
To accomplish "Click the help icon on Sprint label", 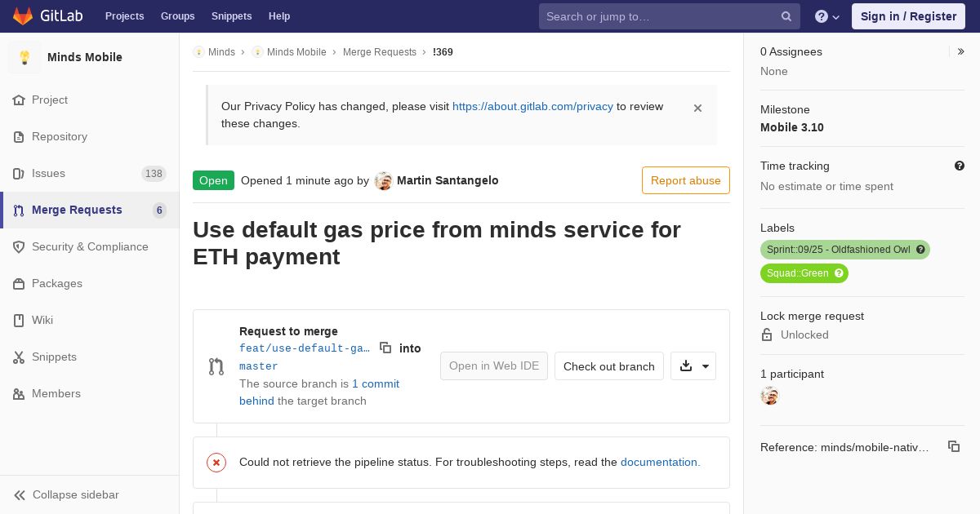I will [x=920, y=250].
